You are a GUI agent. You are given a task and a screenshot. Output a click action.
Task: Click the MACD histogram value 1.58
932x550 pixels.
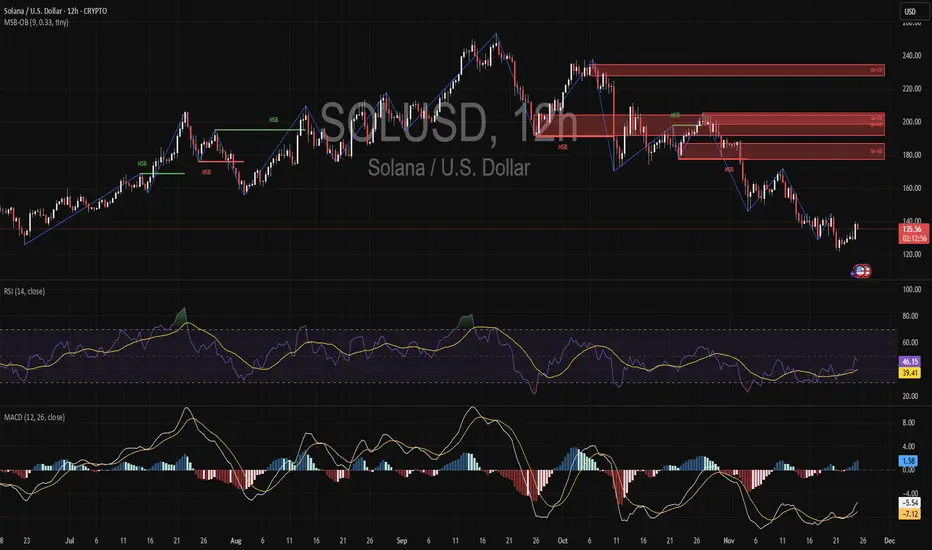908,461
